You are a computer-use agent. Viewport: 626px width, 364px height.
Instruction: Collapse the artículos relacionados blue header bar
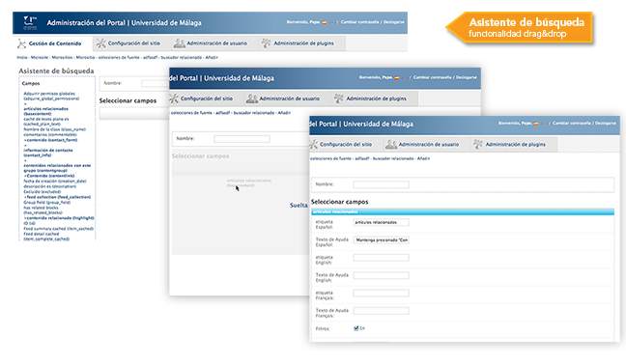(463, 211)
